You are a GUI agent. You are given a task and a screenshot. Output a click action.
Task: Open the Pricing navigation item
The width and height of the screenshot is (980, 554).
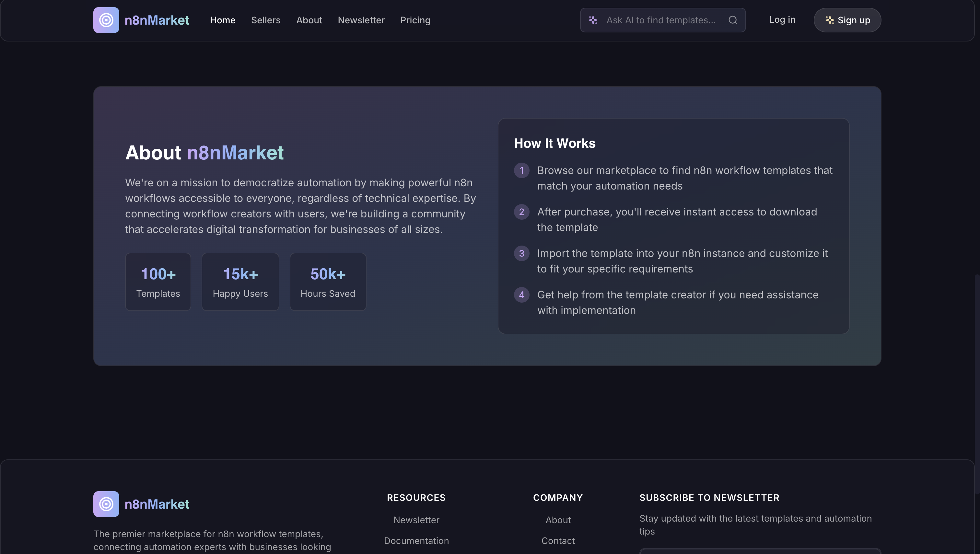[415, 20]
